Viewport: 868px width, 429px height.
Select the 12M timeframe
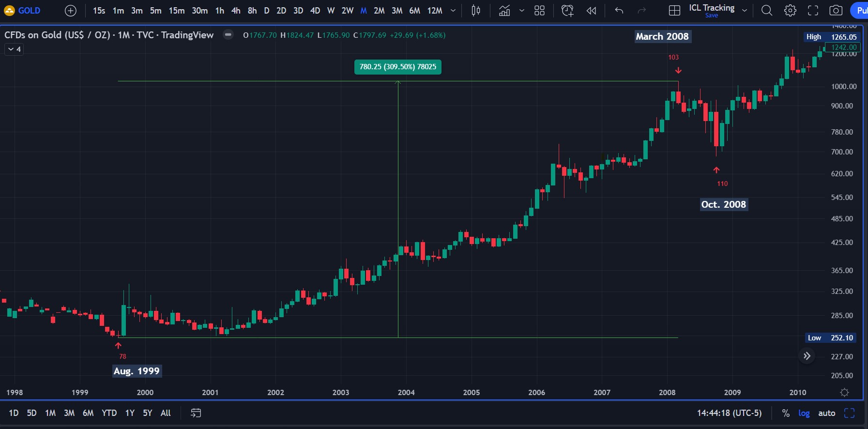pos(435,10)
